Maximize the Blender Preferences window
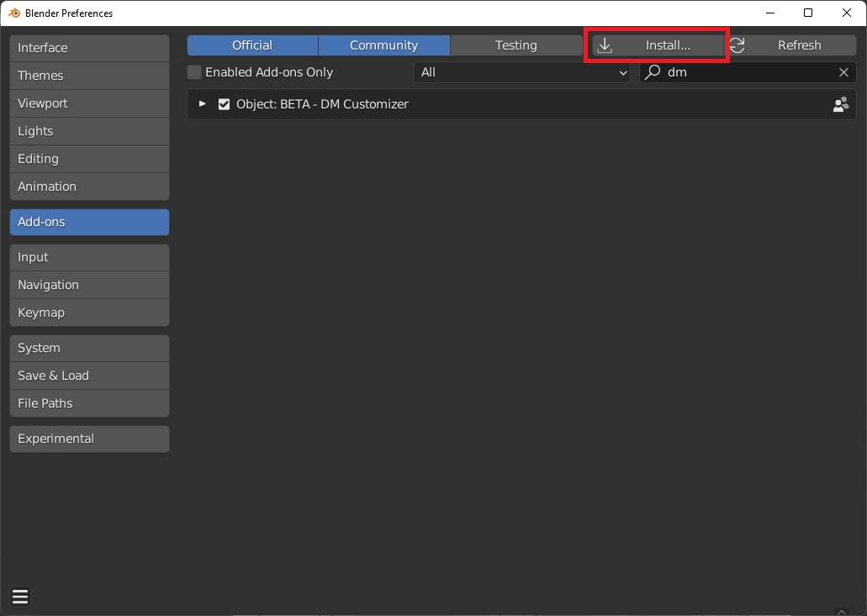This screenshot has width=867, height=616. [x=808, y=13]
